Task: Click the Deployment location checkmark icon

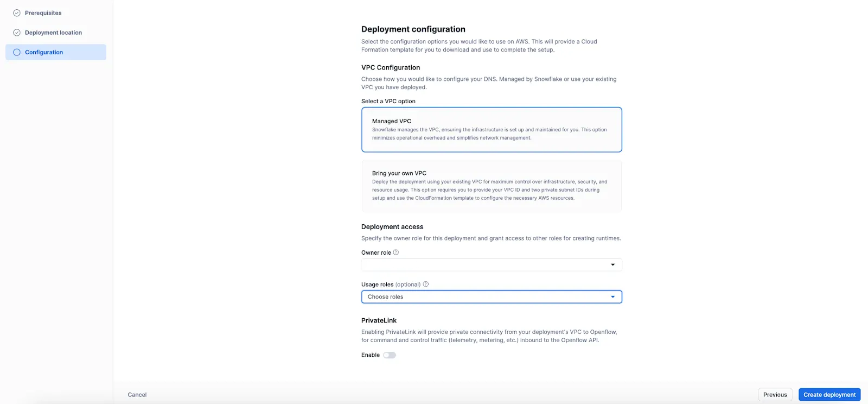Action: tap(16, 32)
